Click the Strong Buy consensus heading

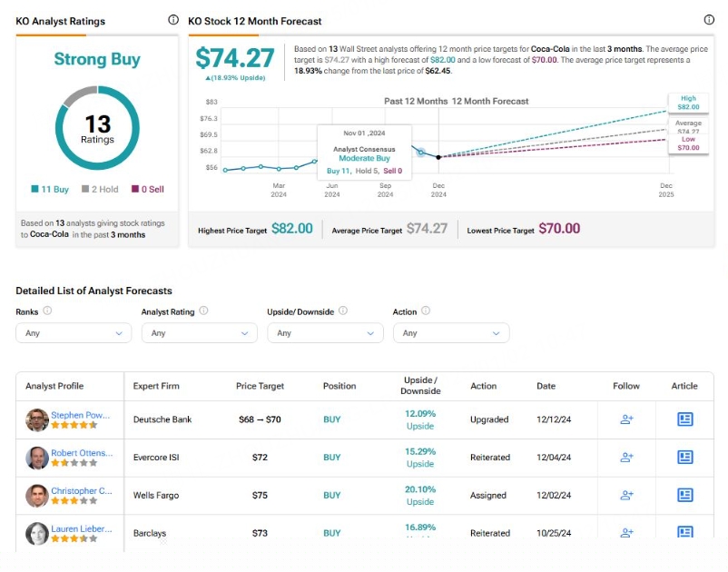[97, 59]
